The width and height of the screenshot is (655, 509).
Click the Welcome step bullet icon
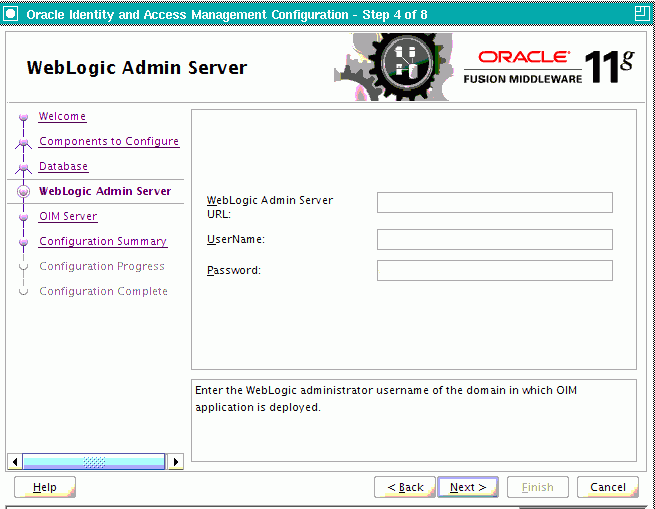pos(23,117)
